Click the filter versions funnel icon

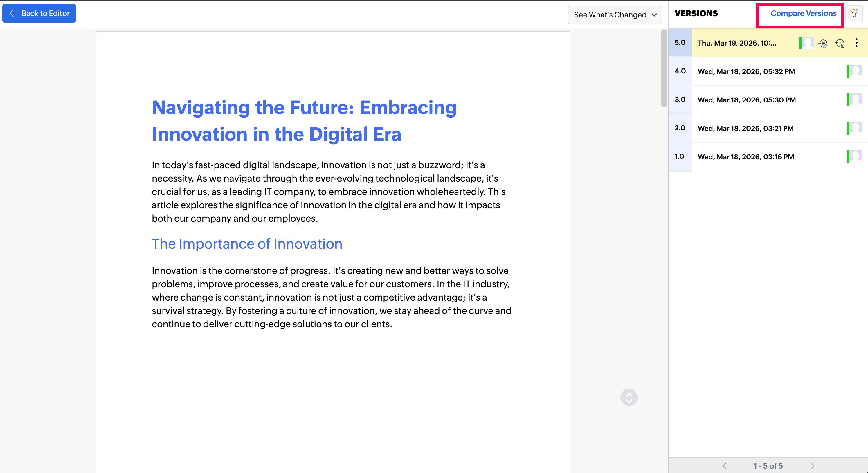(x=854, y=13)
